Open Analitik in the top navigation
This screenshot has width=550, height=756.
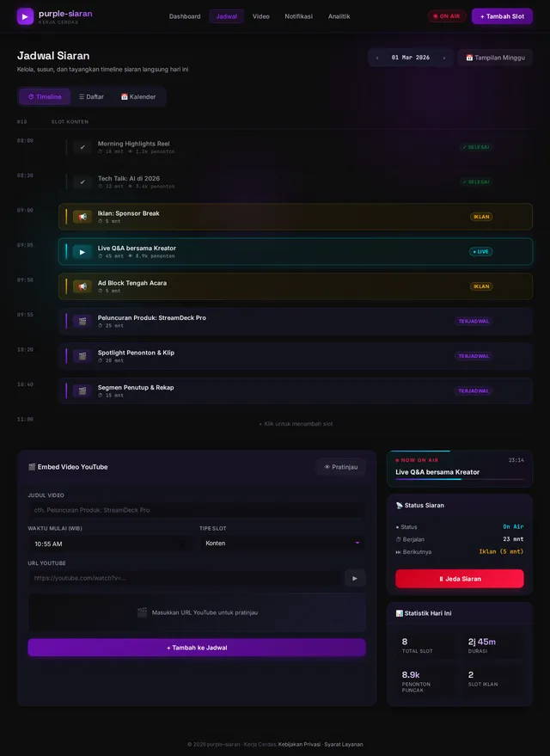point(339,16)
